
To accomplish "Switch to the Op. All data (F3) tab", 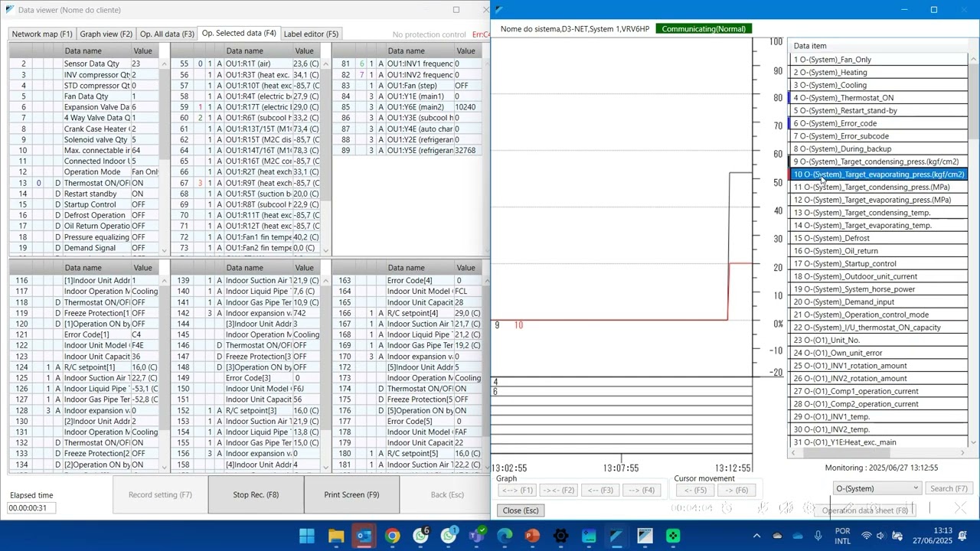I will [167, 34].
